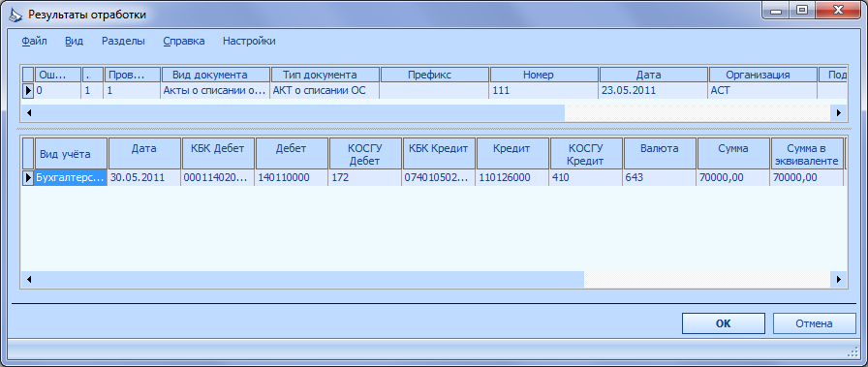Select the Кредит cell '110126000'
The width and height of the screenshot is (868, 367).
[x=512, y=177]
